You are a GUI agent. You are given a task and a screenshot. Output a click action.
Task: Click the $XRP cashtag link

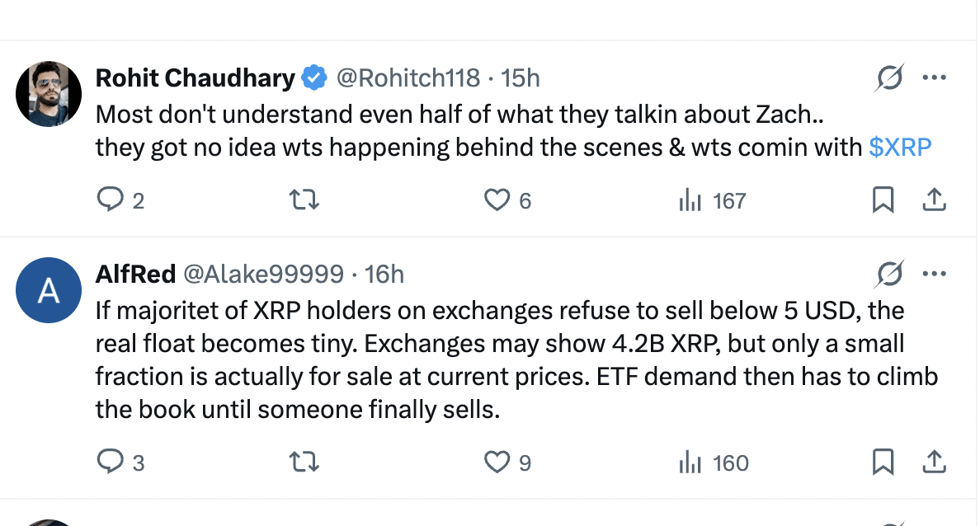pyautogui.click(x=900, y=148)
